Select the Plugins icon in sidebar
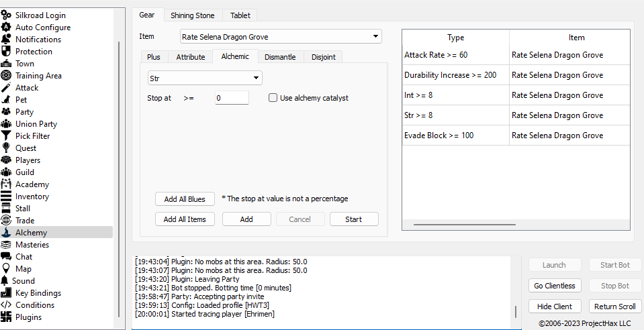This screenshot has height=330, width=644. coord(6,317)
